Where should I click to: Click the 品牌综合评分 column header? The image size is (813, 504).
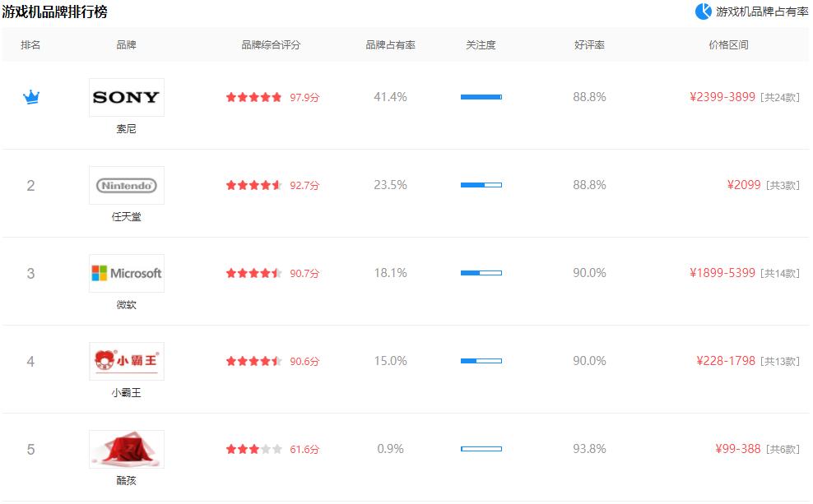coord(271,45)
